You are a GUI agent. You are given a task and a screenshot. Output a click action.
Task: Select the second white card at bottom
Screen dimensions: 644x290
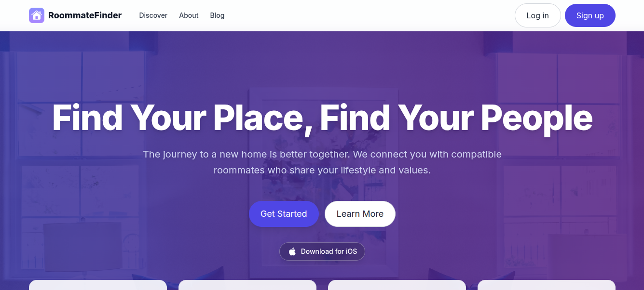247,285
